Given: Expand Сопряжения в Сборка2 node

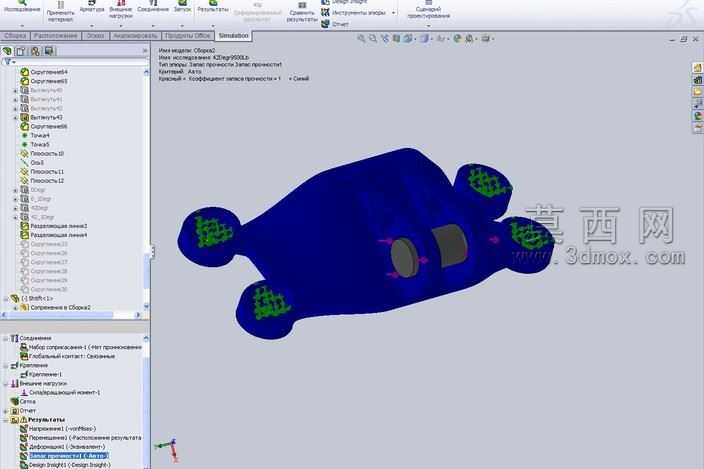Looking at the screenshot, I should point(15,308).
